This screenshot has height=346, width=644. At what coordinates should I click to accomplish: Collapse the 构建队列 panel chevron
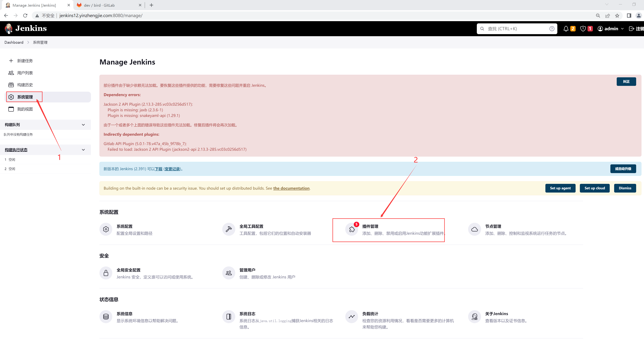point(83,125)
